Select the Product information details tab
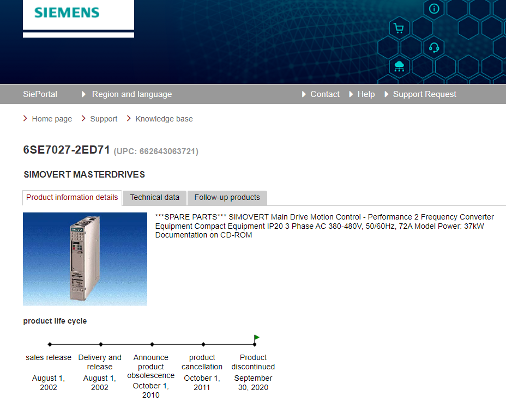 72,198
